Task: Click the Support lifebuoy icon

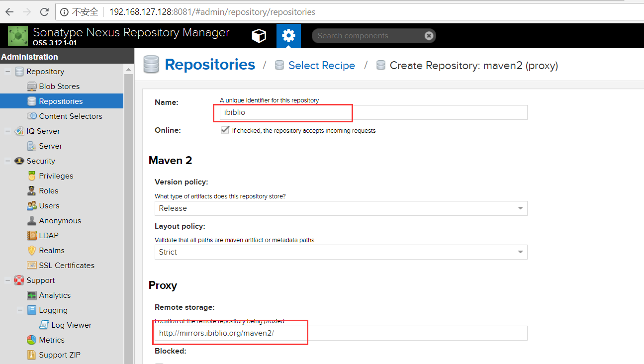Action: tap(19, 280)
